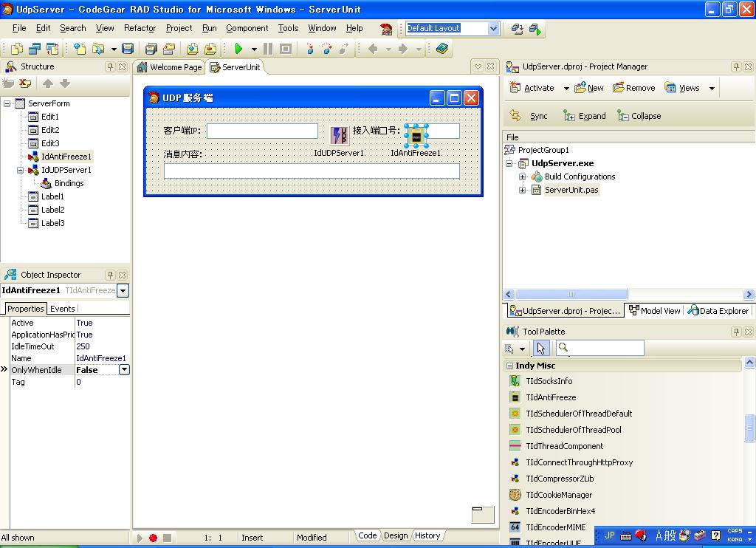
Task: Collapse the IdUDPServer1 tree node
Action: pos(20,170)
